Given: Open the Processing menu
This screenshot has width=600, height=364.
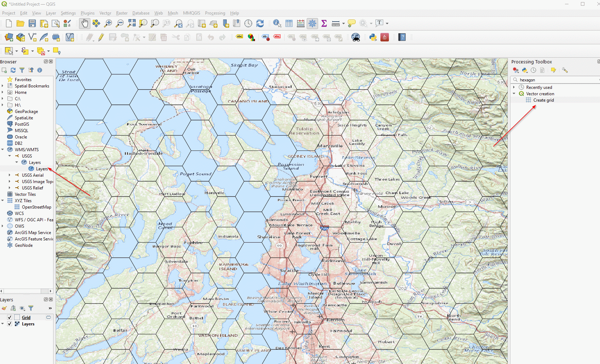Looking at the screenshot, I should 215,13.
